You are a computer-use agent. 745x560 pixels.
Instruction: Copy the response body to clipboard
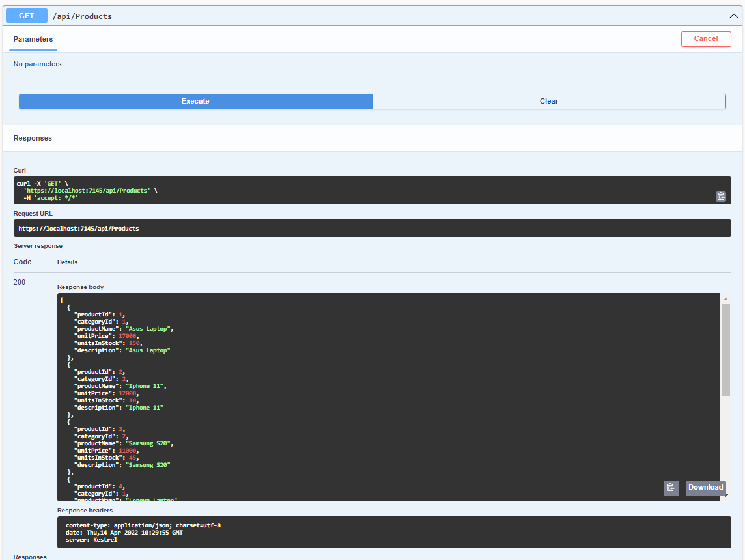click(x=671, y=488)
